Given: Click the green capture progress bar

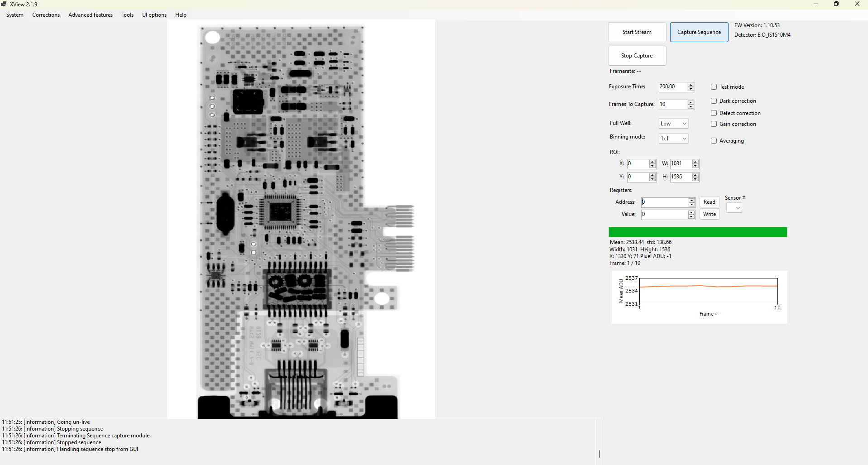Looking at the screenshot, I should click(698, 232).
